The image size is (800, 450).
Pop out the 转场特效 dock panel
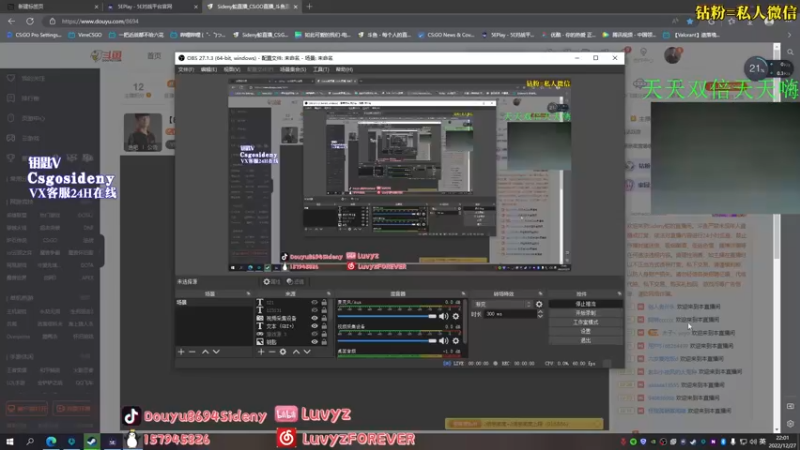(540, 294)
